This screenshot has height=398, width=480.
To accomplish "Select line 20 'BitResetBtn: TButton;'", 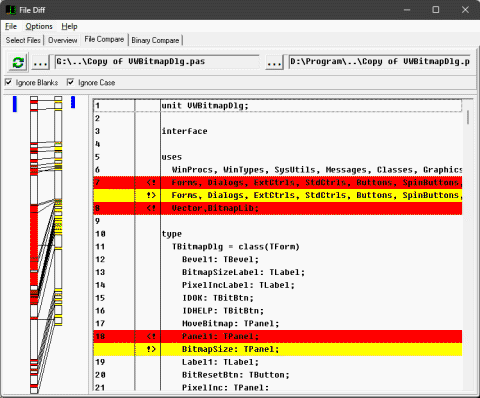I will pos(278,375).
